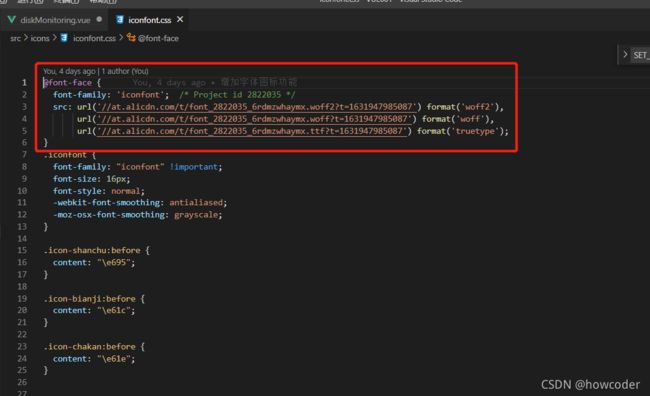The width and height of the screenshot is (650, 396).
Task: Click the Vue file icon on diskMonitoring tab
Action: [12, 19]
